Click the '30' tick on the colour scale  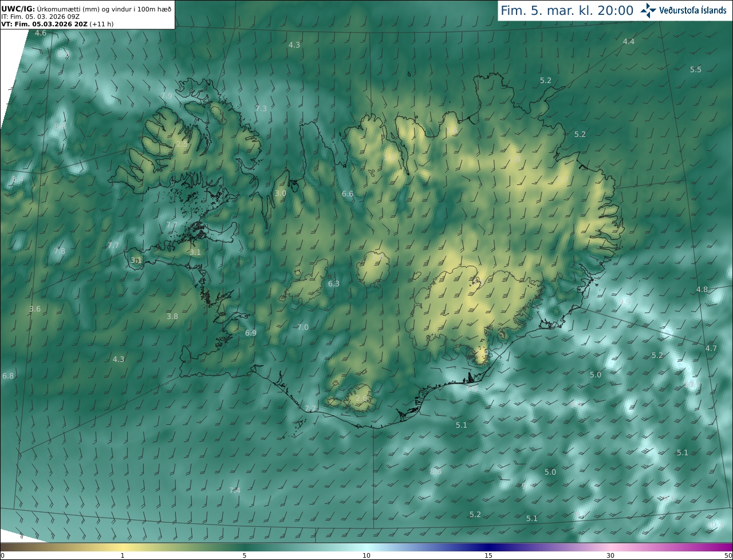click(610, 555)
